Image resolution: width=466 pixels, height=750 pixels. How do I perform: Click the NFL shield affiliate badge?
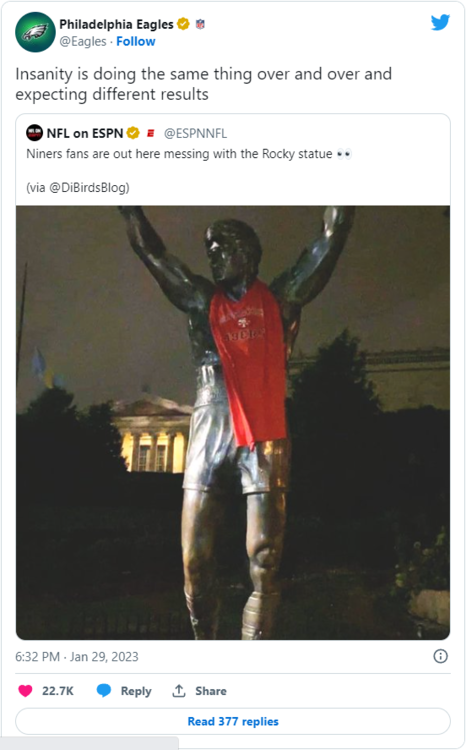pos(200,24)
